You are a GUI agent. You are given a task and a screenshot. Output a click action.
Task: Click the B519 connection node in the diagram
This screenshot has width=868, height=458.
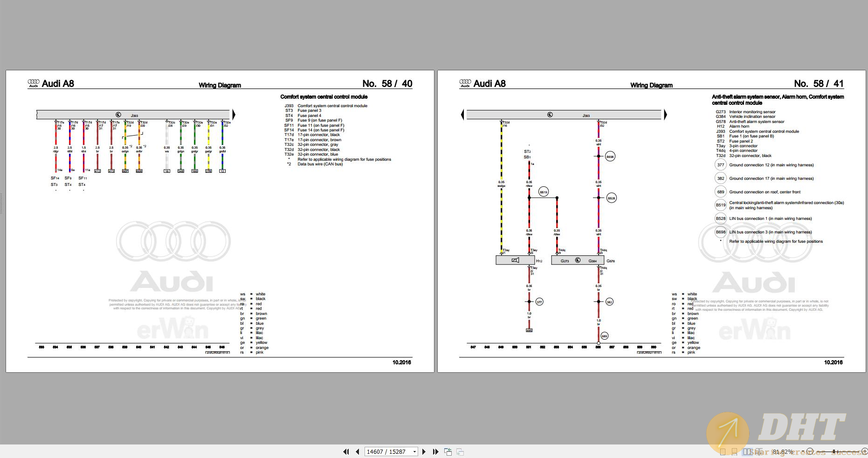[x=544, y=191]
